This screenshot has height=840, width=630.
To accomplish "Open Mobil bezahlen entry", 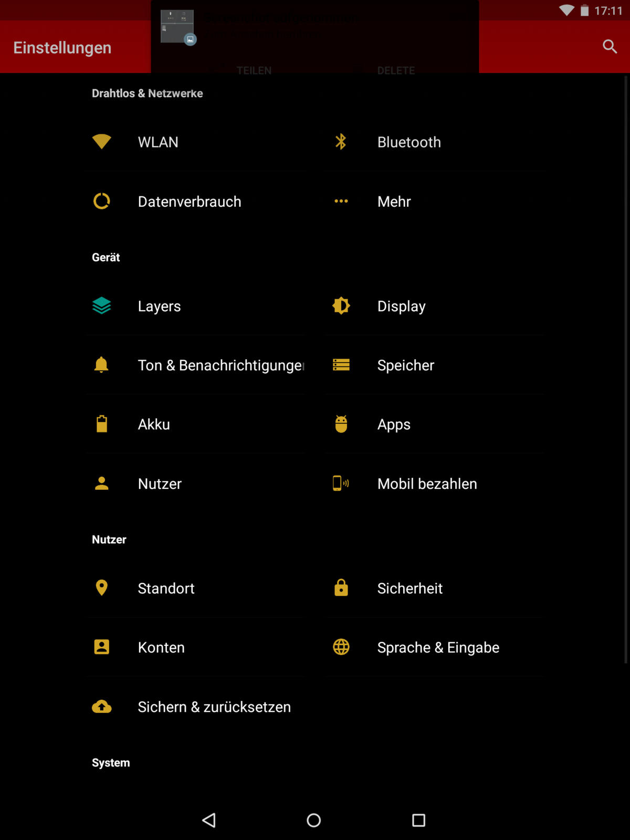I will pos(427,484).
